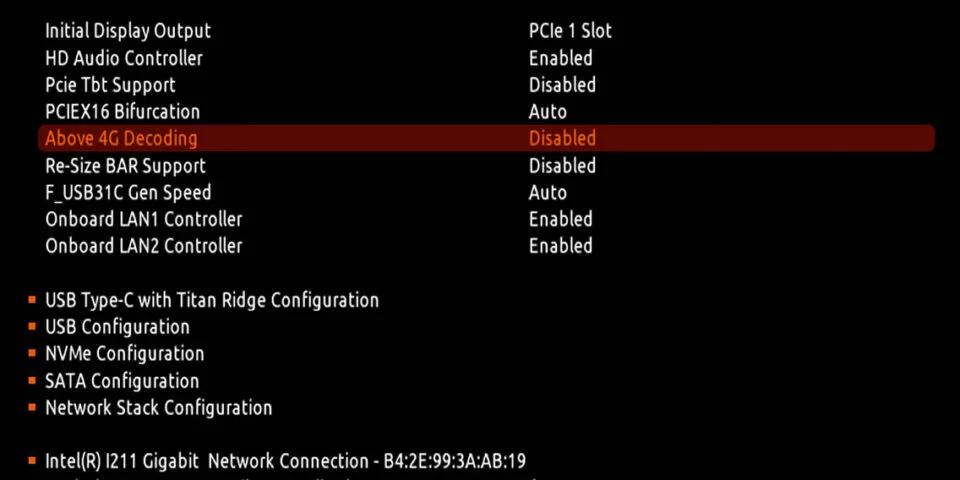Image resolution: width=960 pixels, height=480 pixels.
Task: Open Network Stack Configuration submenu
Action: pyautogui.click(x=159, y=408)
